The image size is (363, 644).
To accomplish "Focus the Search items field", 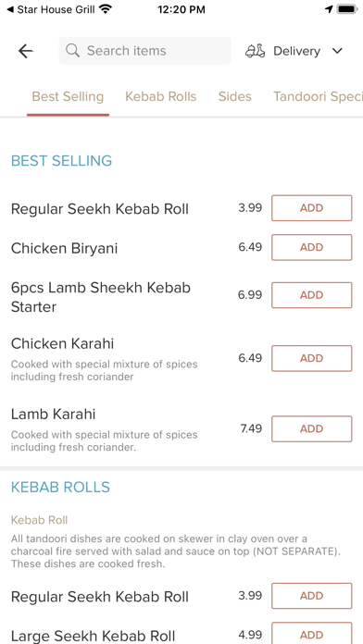I will pyautogui.click(x=145, y=51).
